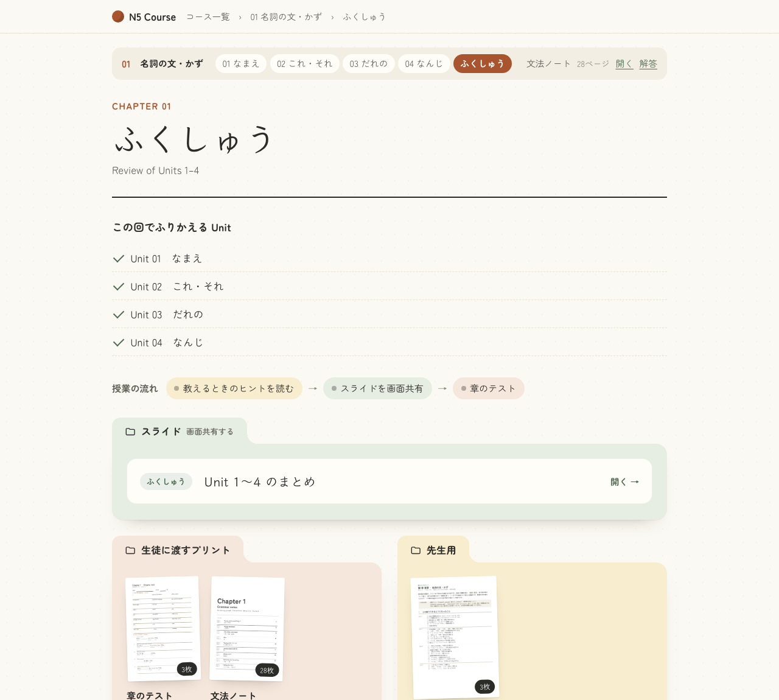This screenshot has height=700, width=779.
Task: Click the CHAPTER 01 label
Action: (142, 107)
